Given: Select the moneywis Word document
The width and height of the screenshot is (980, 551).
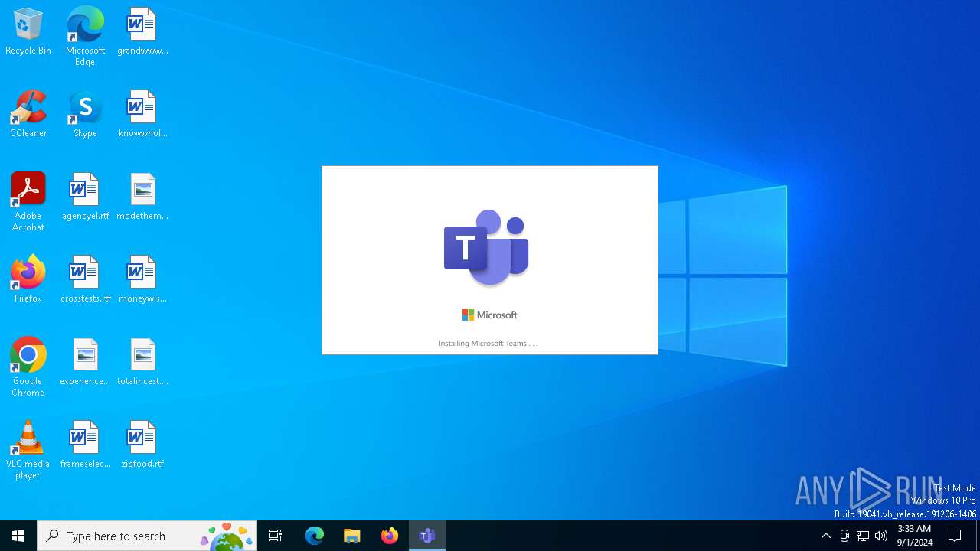Looking at the screenshot, I should [x=142, y=280].
